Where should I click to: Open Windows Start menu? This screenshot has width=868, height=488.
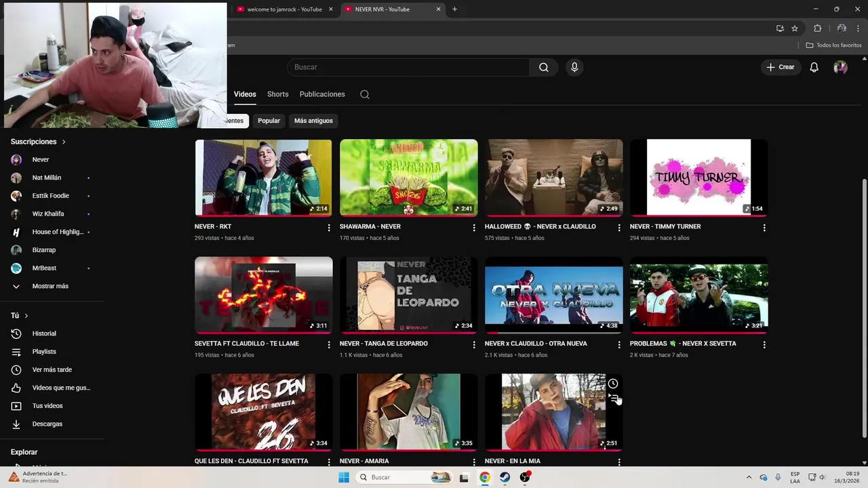(x=344, y=477)
